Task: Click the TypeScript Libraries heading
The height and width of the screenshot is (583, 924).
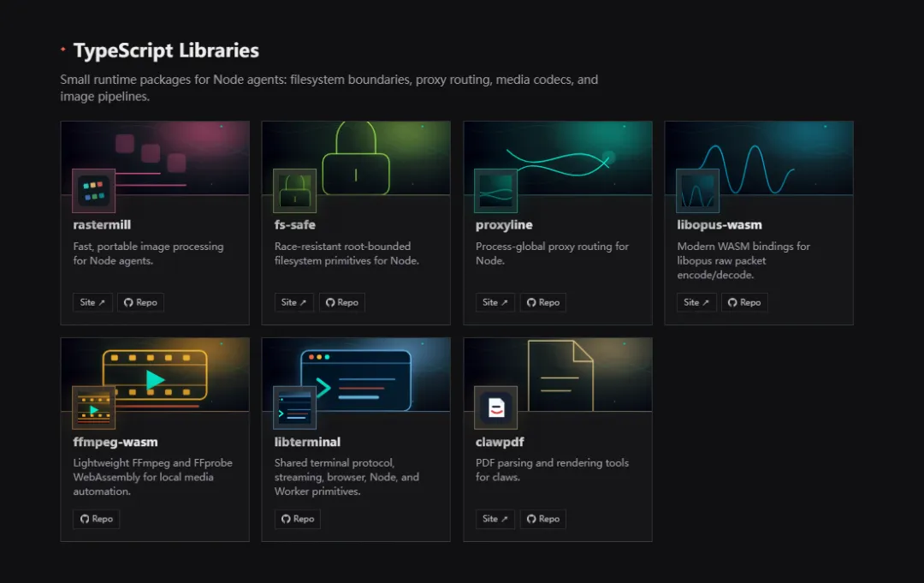Action: tap(166, 51)
